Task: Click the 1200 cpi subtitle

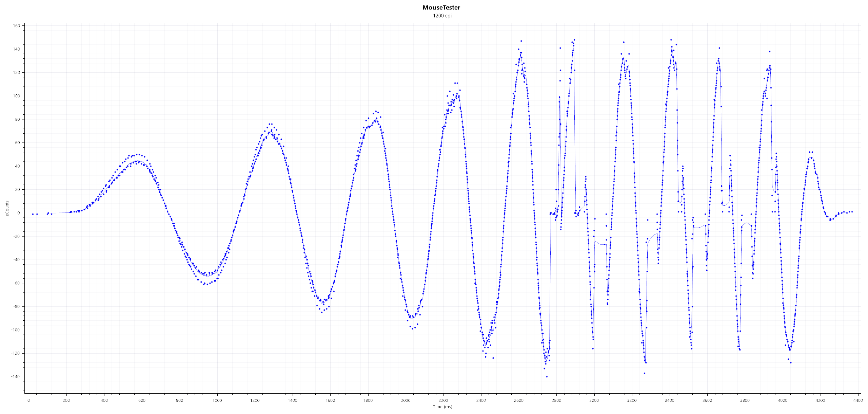Action: (x=442, y=16)
